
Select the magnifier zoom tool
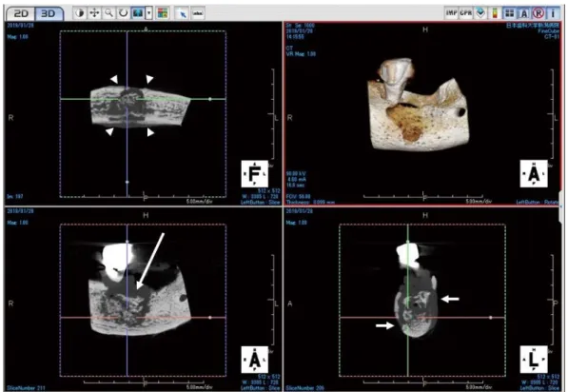point(108,13)
